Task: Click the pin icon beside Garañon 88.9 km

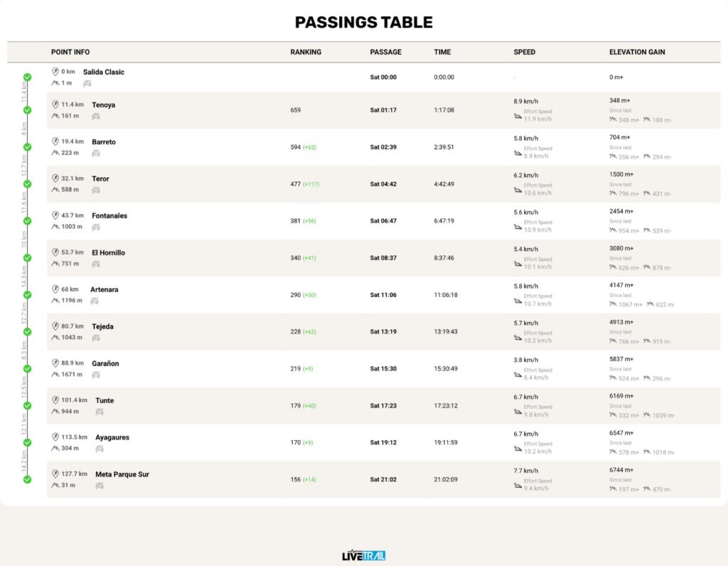Action: coord(55,363)
